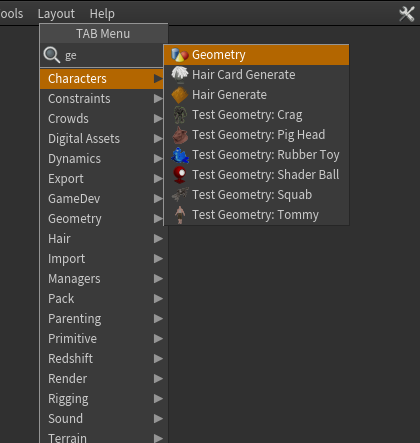This screenshot has width=420, height=443.
Task: Click the red Shader Ball icon
Action: point(180,175)
